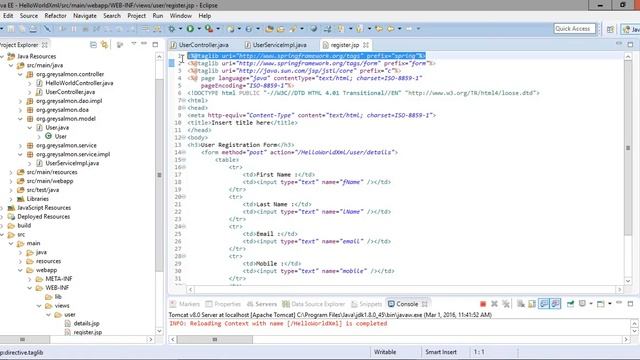The image size is (640, 360).
Task: Click the Display Selected Console icon
Action: pyautogui.click(x=582, y=304)
